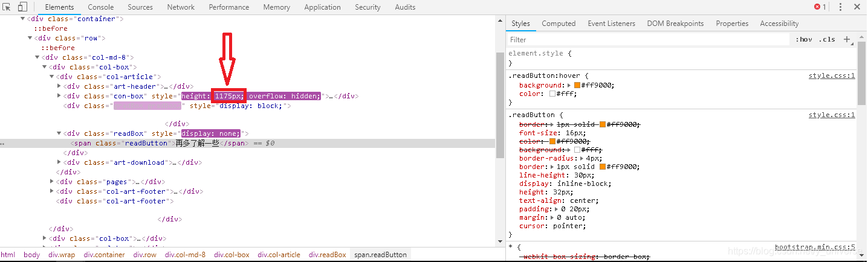Collapse the div class="readBox" node

point(59,133)
